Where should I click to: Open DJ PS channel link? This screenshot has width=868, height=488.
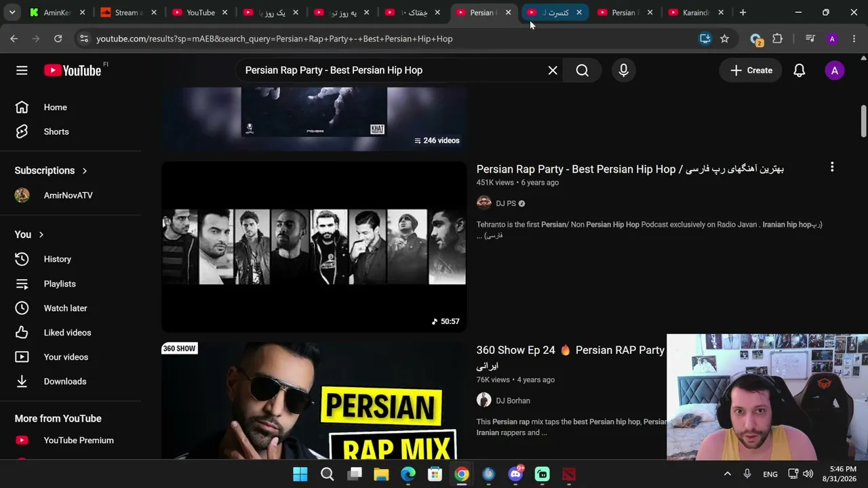[506, 203]
